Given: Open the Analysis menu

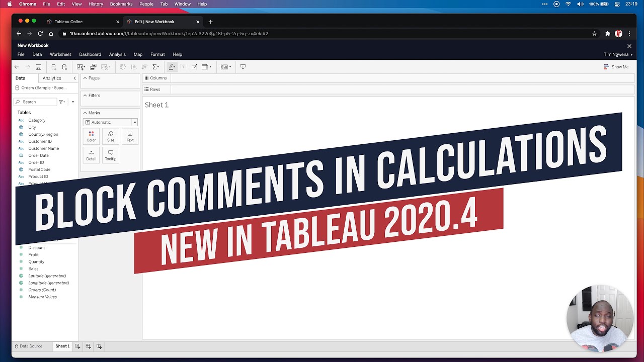Looking at the screenshot, I should tap(117, 54).
